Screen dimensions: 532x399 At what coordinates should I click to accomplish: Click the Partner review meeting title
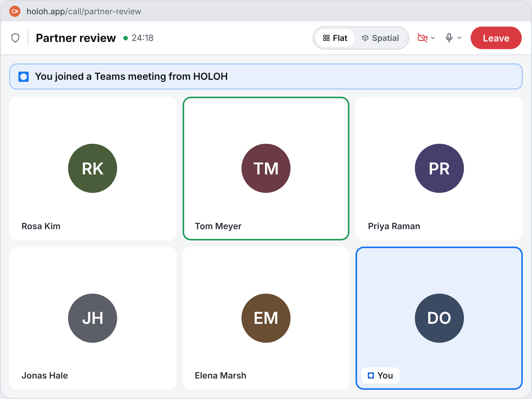(76, 38)
